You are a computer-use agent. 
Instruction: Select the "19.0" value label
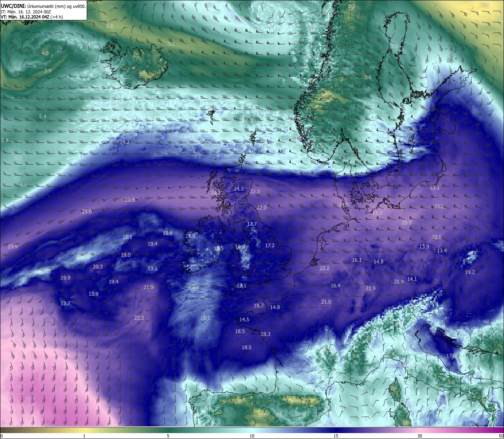click(126, 255)
